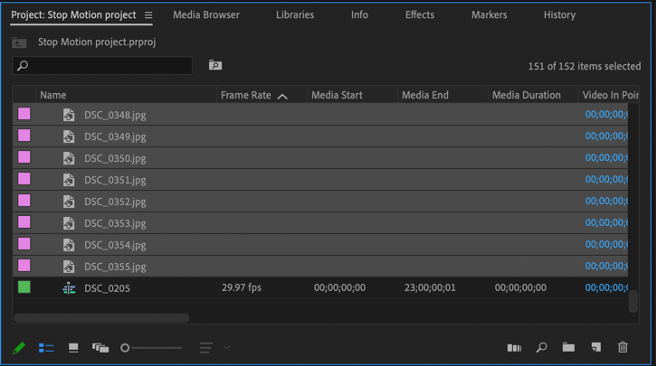
Task: Sort by the Name column header
Action: (53, 95)
